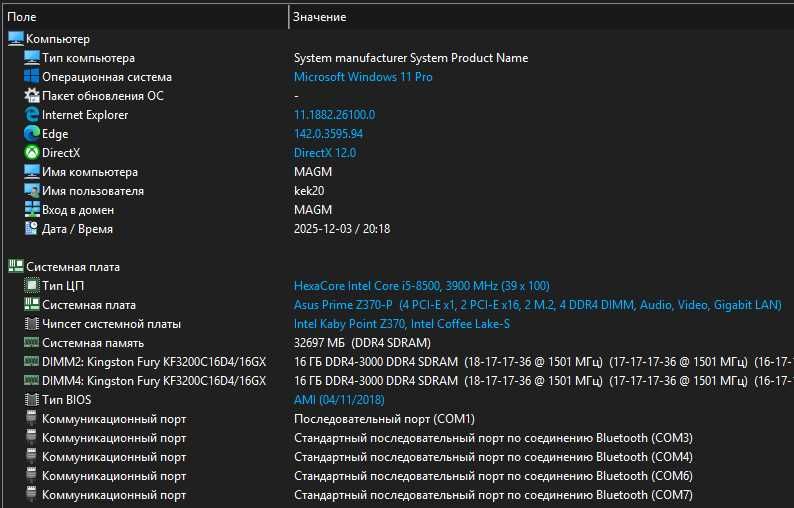Select the DIMM2 16 ГБ DDR4-3000 value
Image resolution: width=794 pixels, height=508 pixels.
tap(544, 362)
